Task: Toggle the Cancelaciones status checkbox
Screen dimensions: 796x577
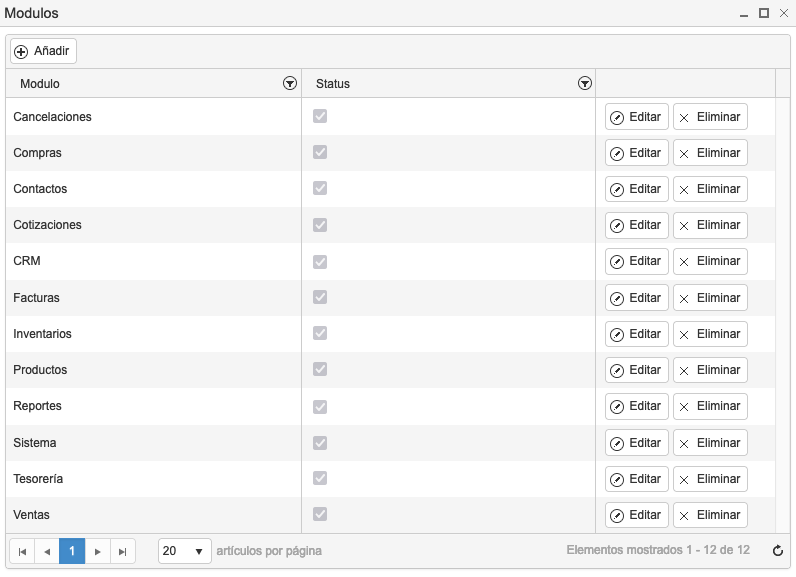Action: click(x=320, y=116)
